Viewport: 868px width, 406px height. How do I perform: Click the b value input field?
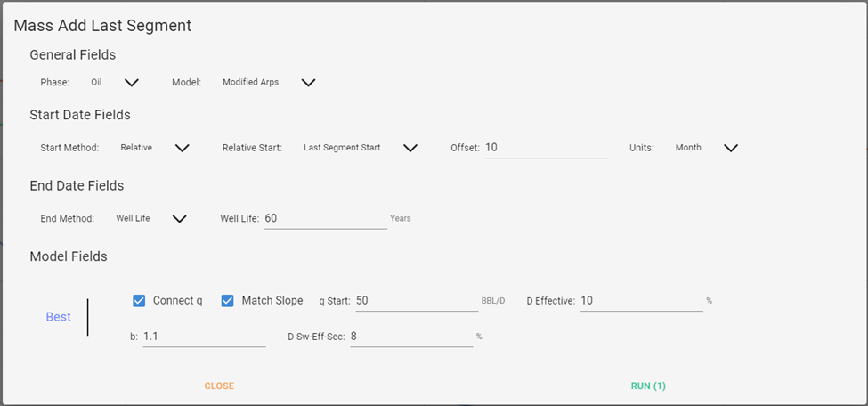[204, 337]
